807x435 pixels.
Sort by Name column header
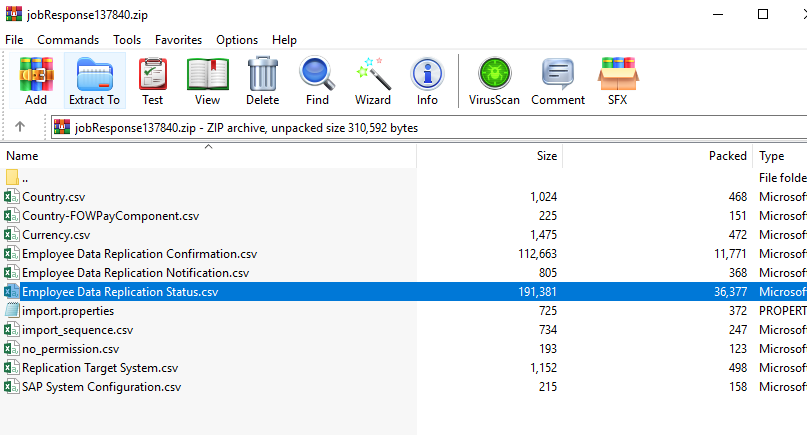click(x=208, y=155)
